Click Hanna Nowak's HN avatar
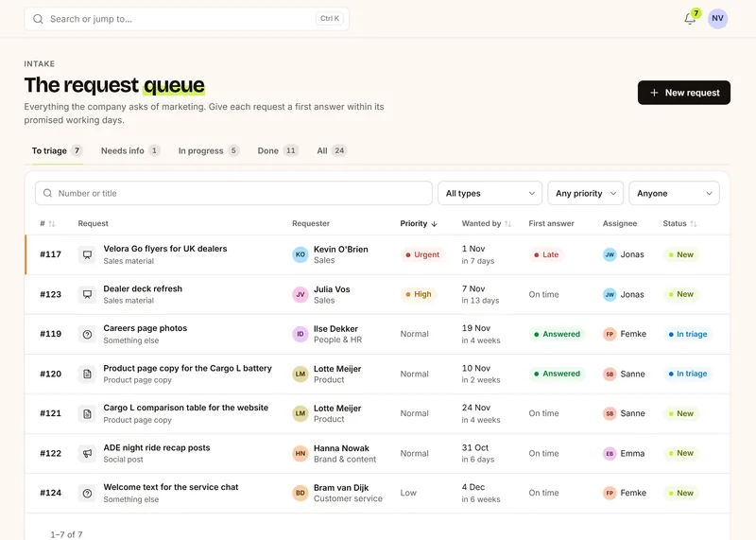756x540 pixels. (301, 453)
